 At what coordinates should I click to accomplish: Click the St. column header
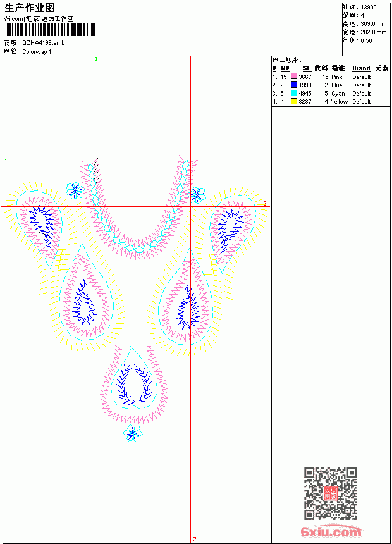point(307,68)
